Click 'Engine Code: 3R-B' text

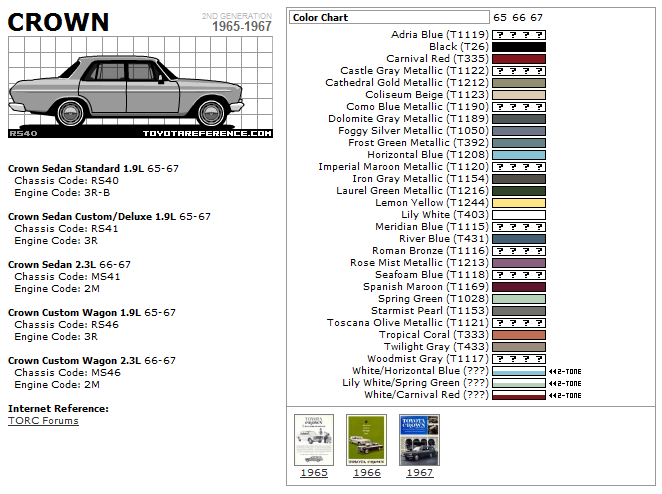point(62,193)
